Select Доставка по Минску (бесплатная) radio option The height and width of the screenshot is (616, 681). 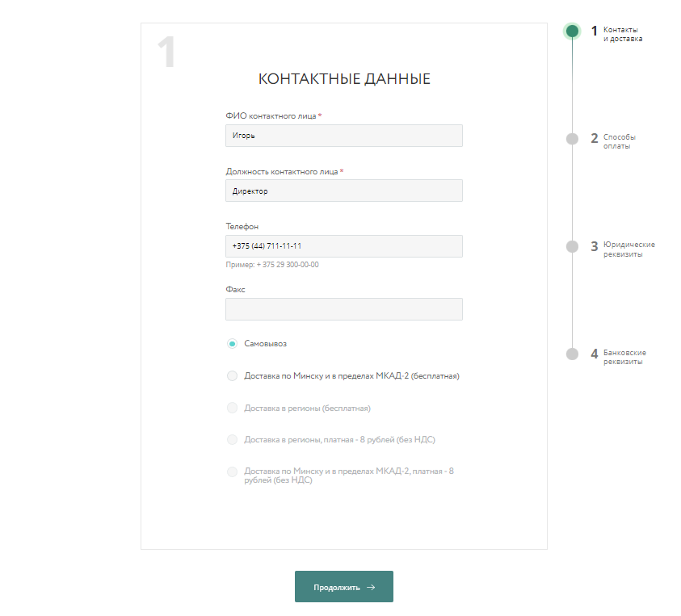232,375
